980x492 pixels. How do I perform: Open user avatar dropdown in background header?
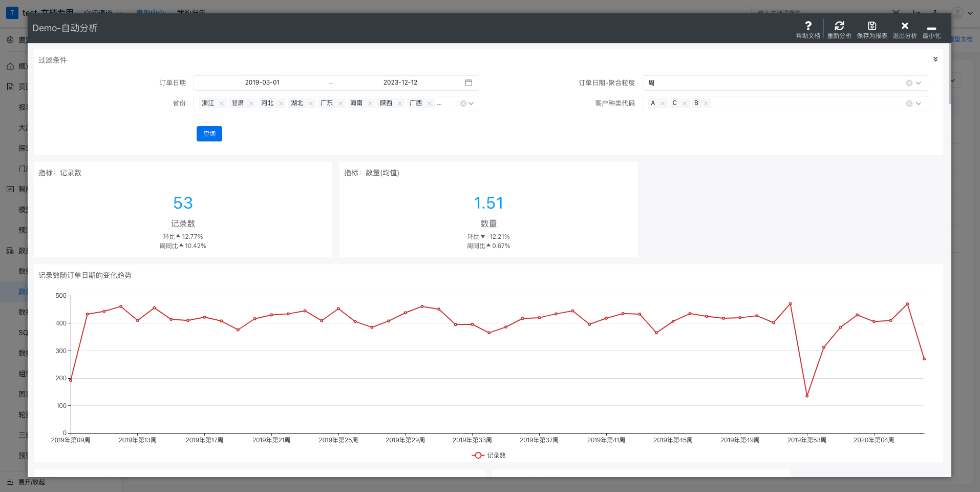[963, 13]
